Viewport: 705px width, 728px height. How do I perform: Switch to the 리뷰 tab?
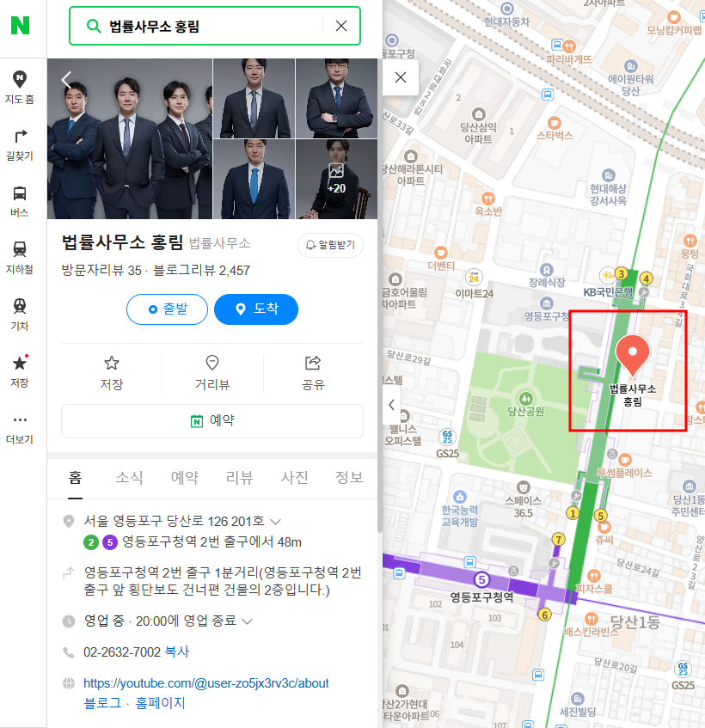(239, 477)
